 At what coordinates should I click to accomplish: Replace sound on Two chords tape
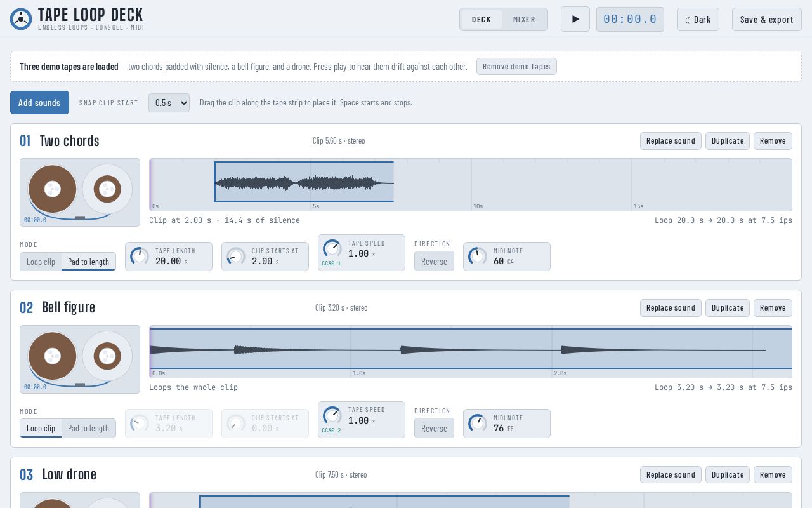pyautogui.click(x=671, y=141)
